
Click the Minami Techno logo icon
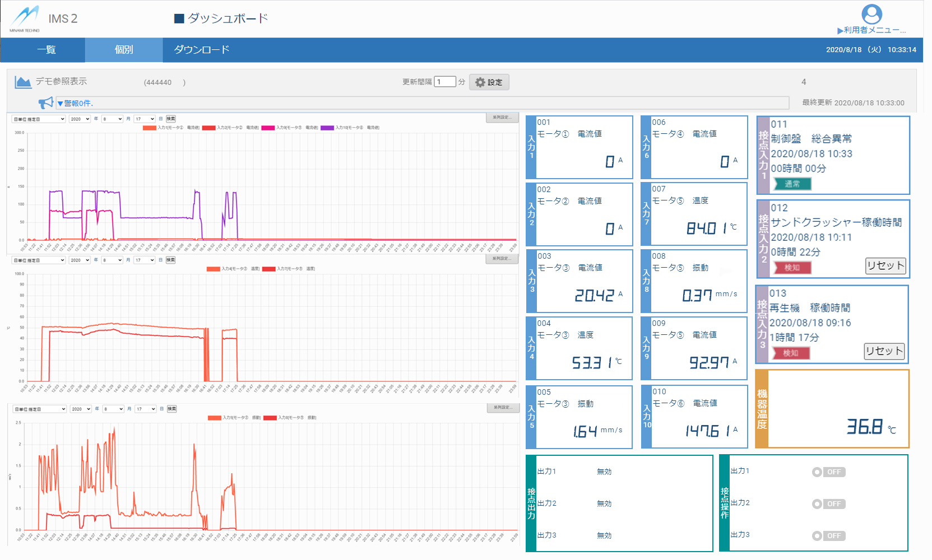pos(25,18)
